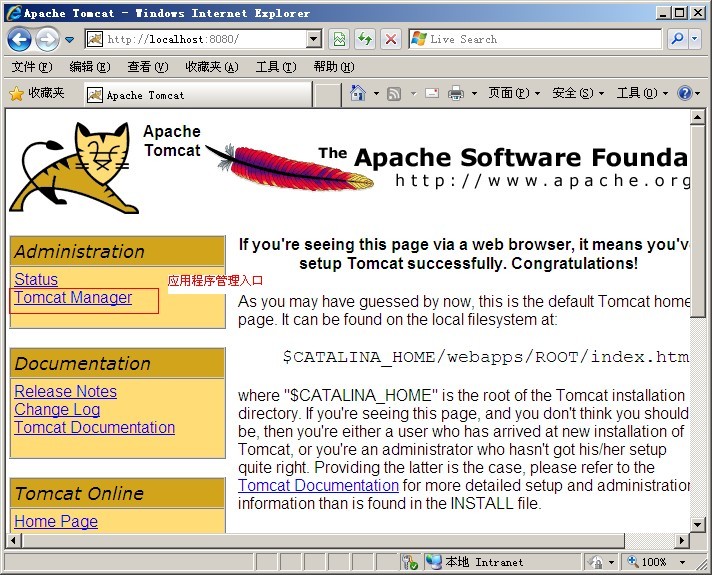The height and width of the screenshot is (575, 712).
Task: Click the vertical scrollbar down arrow
Action: point(697,525)
